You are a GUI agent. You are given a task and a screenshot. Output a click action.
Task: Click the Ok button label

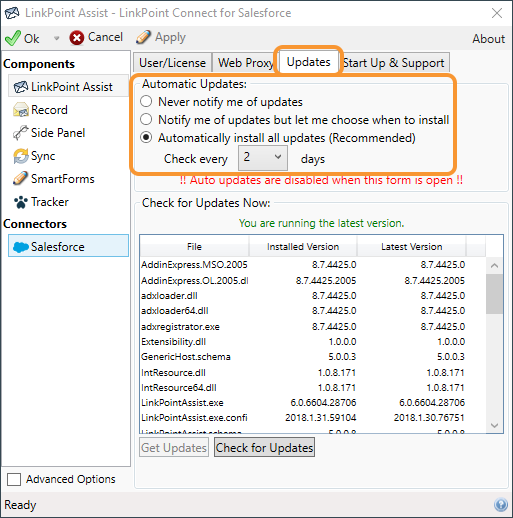(32, 39)
